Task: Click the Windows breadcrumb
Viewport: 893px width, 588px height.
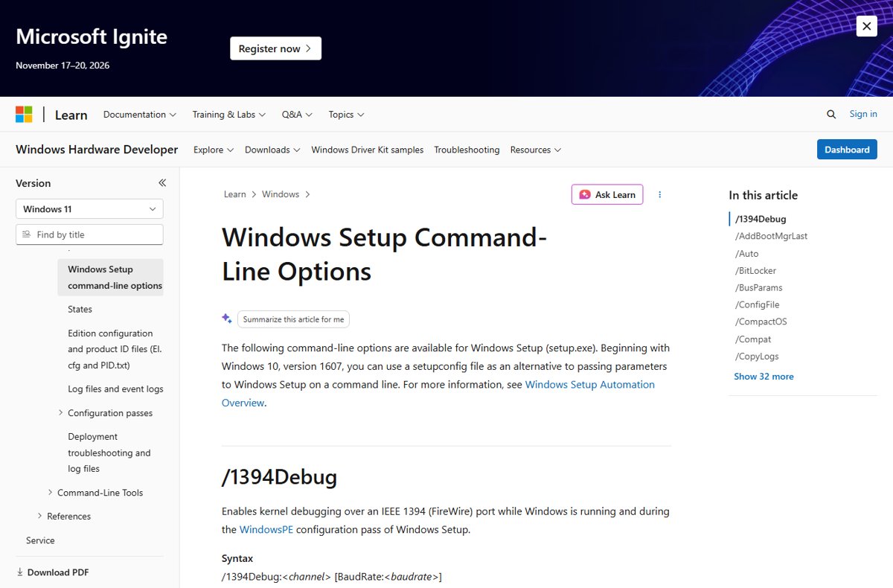Action: (281, 194)
